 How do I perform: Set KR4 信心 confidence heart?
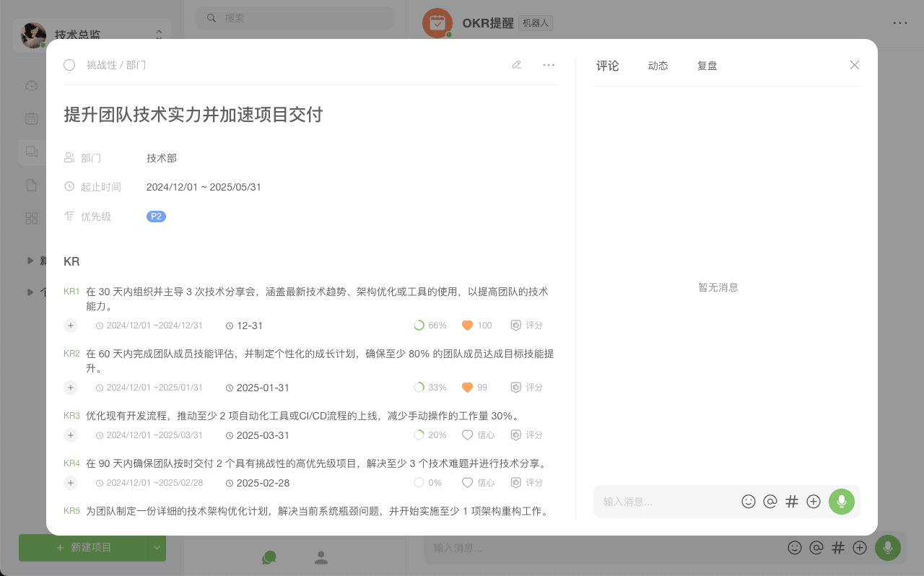tap(467, 483)
